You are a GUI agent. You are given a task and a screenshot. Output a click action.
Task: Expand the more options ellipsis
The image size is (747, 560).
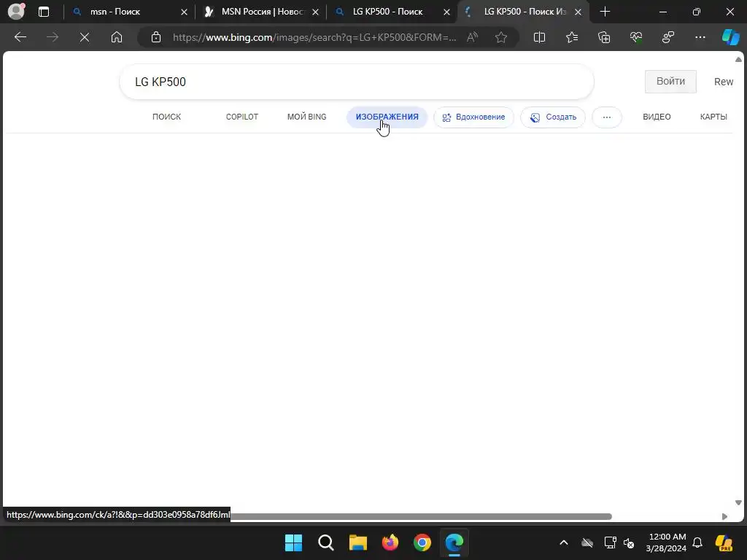point(606,117)
